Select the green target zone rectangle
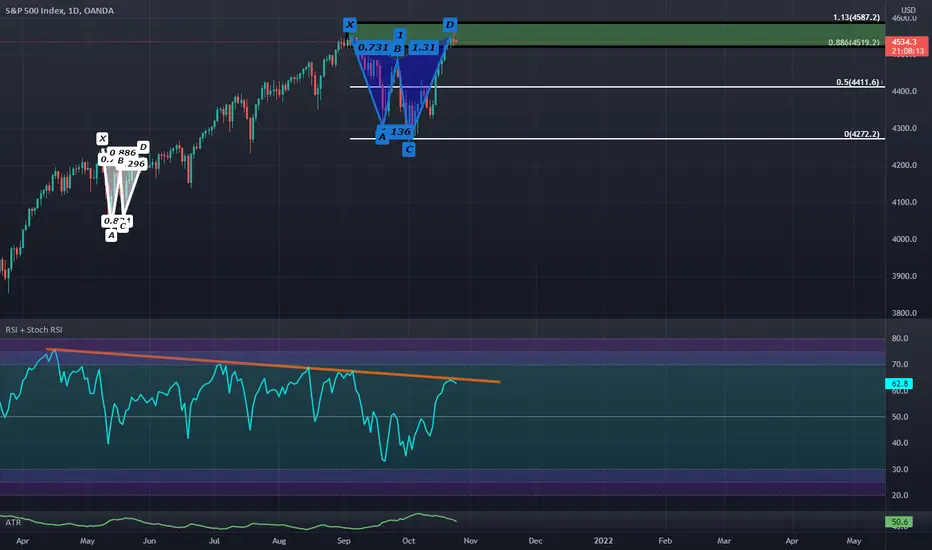This screenshot has width=932, height=550. (x=618, y=34)
